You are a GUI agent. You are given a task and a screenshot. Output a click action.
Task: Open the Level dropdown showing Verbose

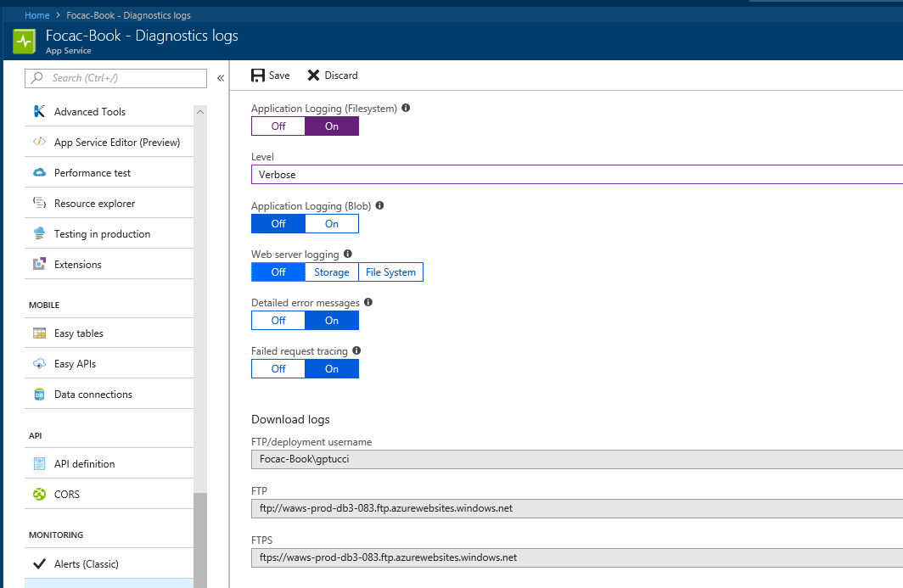(577, 175)
